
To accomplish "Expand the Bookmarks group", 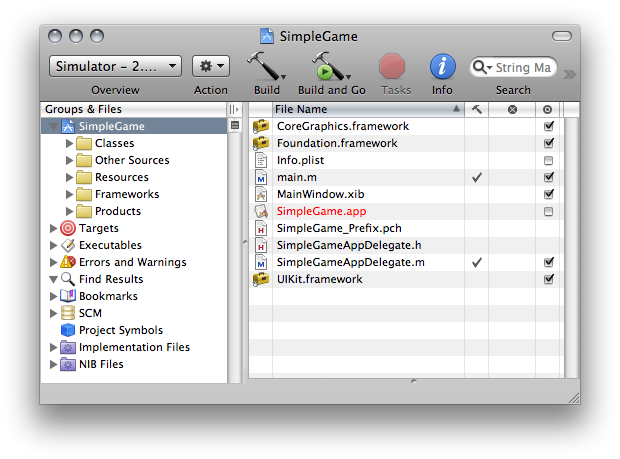I will (53, 296).
